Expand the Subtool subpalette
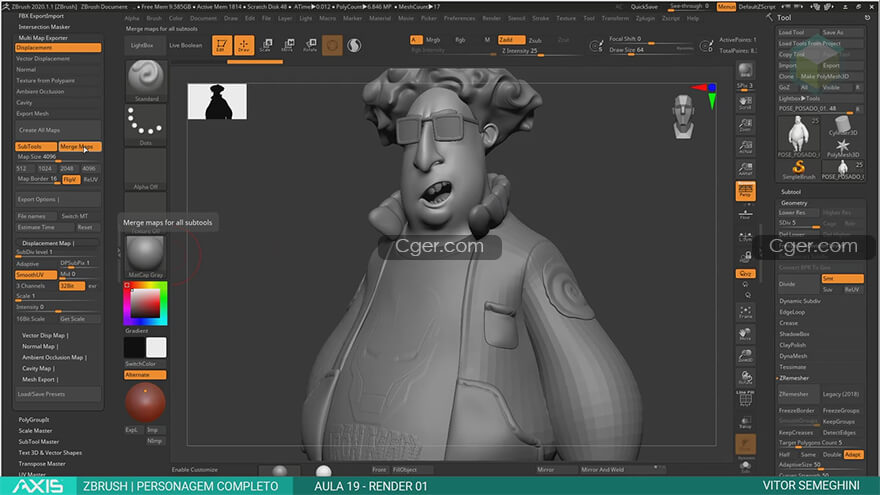Screen dimensions: 880x495 point(791,191)
